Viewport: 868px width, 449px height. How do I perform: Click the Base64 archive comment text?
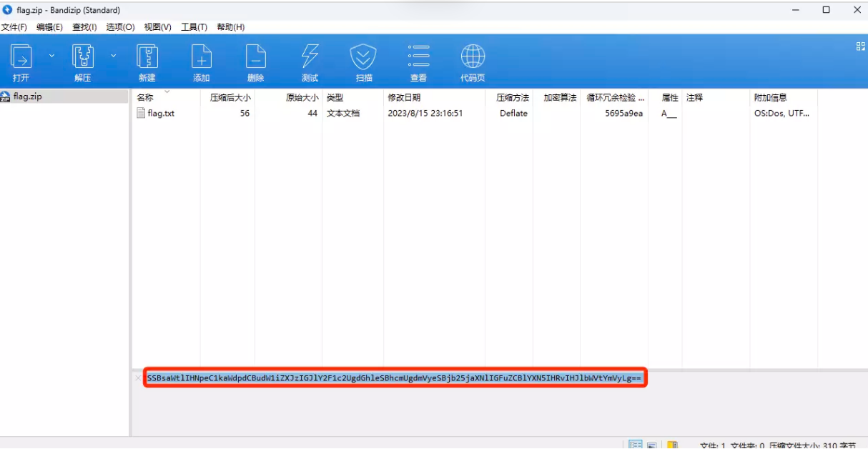(395, 378)
